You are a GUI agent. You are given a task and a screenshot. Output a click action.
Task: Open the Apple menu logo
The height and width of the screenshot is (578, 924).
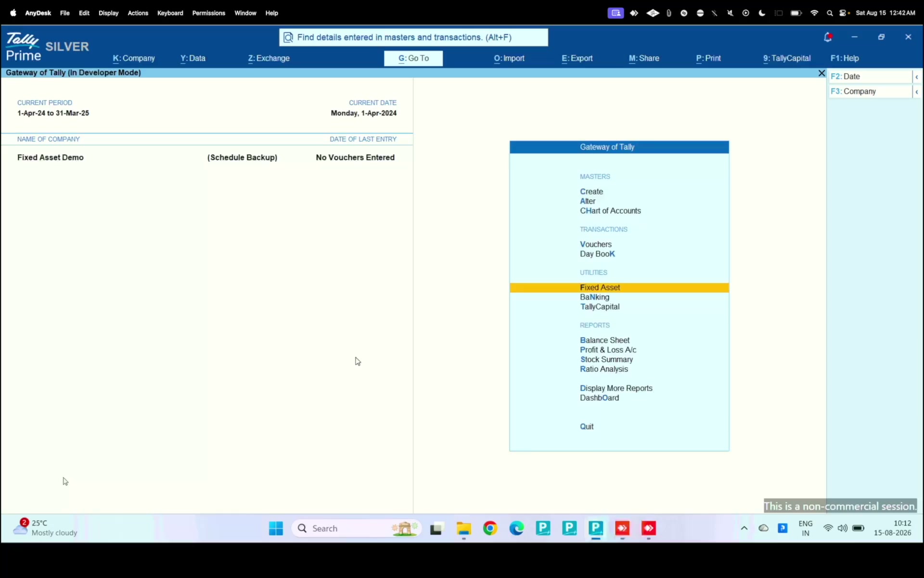[13, 13]
